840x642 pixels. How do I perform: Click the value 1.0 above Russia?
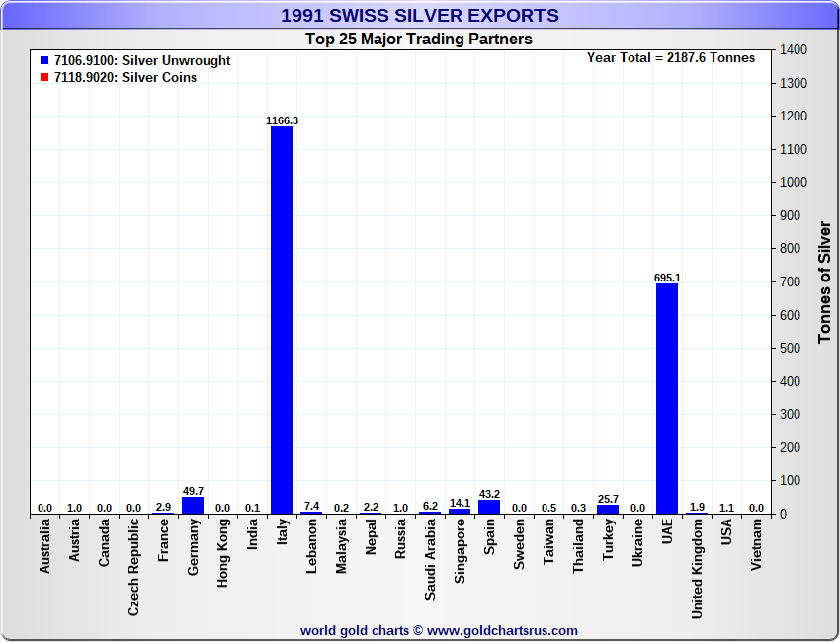coord(400,508)
